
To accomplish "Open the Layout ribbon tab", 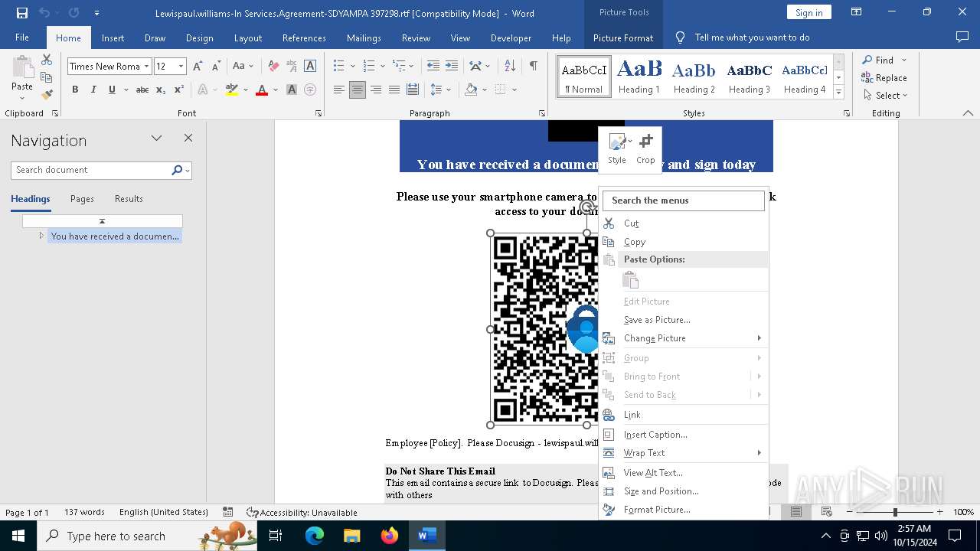I will click(x=248, y=37).
